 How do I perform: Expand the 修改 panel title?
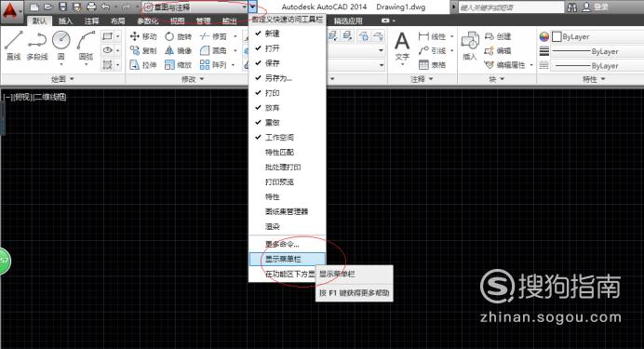pos(193,79)
